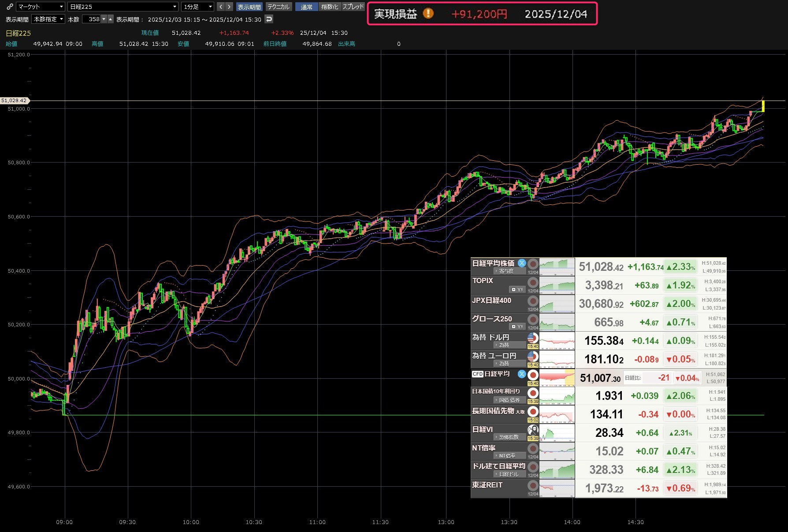This screenshot has width=788, height=532.
Task: Click the chain link icon beside マーケット
Action: [9, 7]
